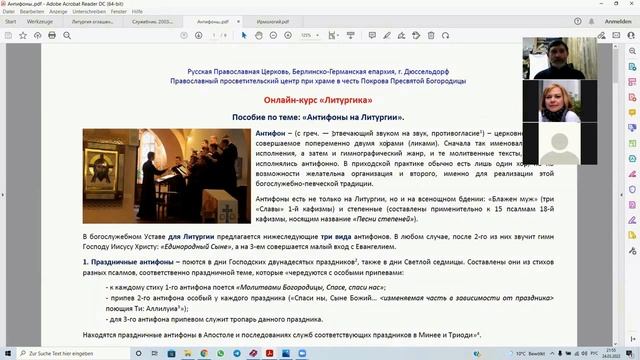Open the notifications bell icon
640x360 pixels.
591,21
